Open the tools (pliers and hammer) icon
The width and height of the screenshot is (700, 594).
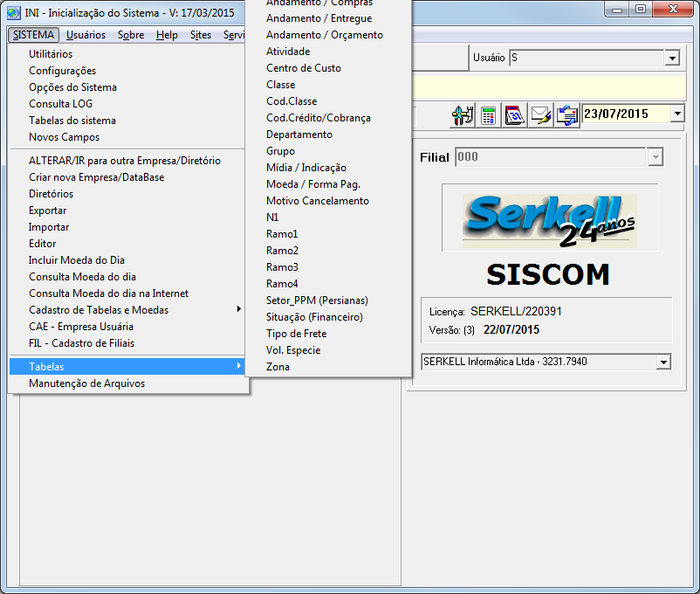pyautogui.click(x=463, y=116)
